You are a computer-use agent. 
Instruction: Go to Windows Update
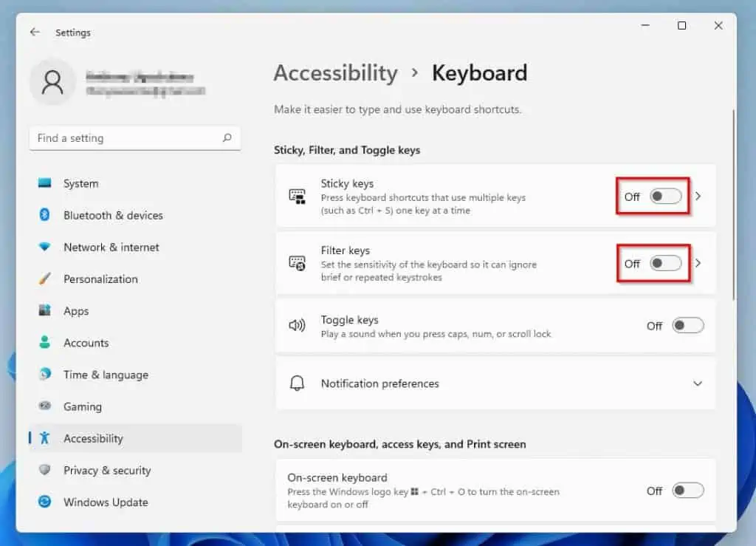tap(136, 502)
